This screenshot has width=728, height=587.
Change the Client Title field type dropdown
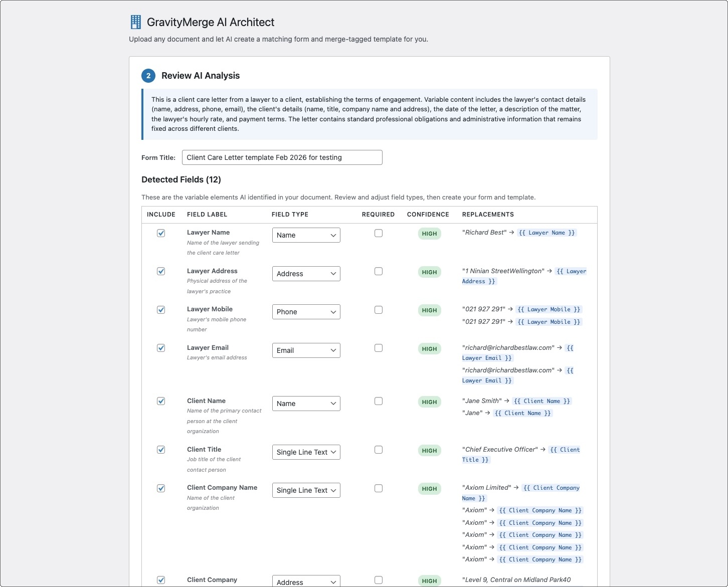click(306, 452)
